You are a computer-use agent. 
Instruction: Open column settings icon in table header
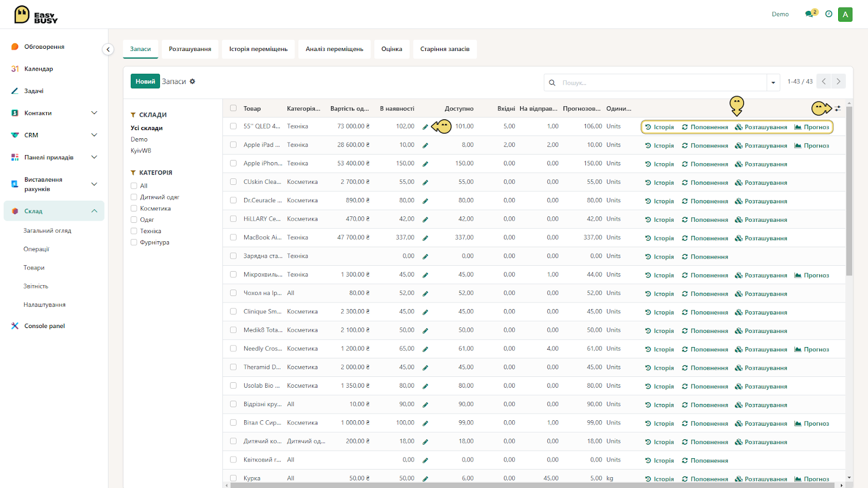(x=838, y=108)
